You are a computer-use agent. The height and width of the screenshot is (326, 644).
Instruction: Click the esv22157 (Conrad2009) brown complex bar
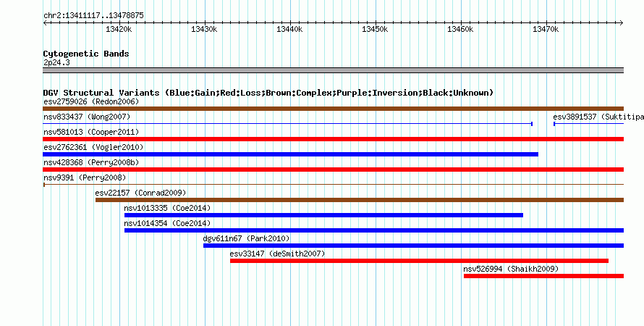360,200
